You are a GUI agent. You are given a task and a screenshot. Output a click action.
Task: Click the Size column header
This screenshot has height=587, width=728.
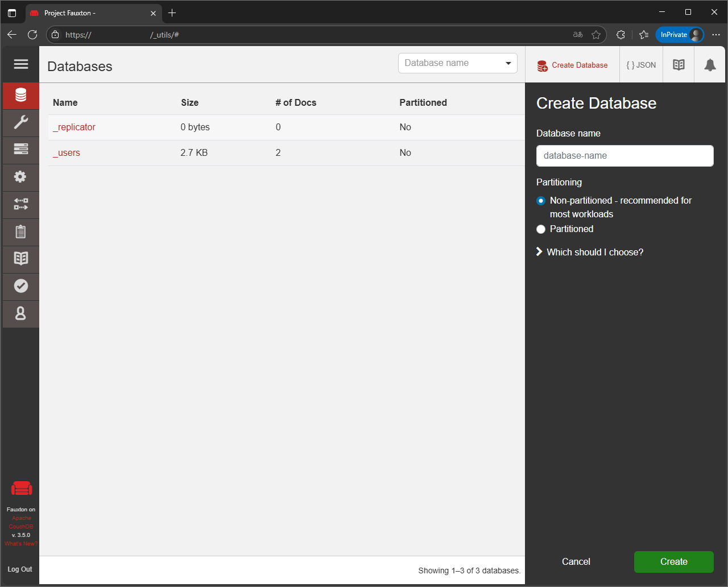(190, 102)
